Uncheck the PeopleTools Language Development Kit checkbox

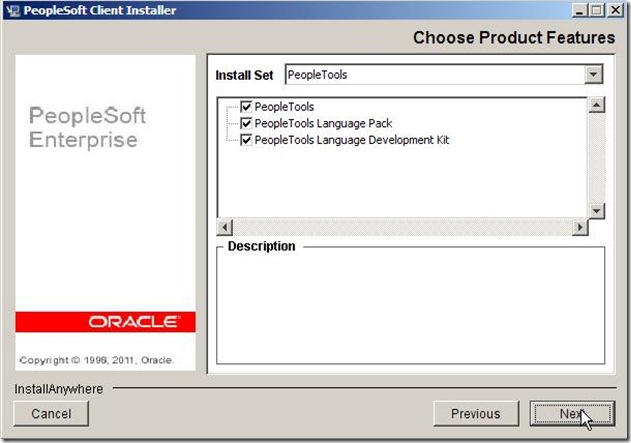click(246, 140)
